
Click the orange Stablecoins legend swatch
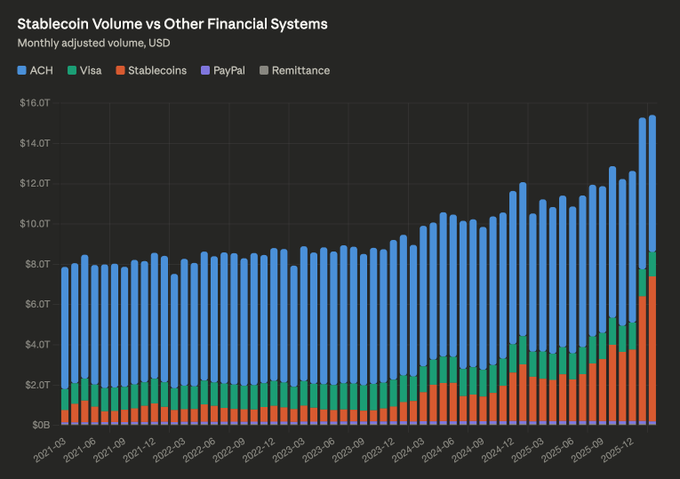click(x=118, y=71)
